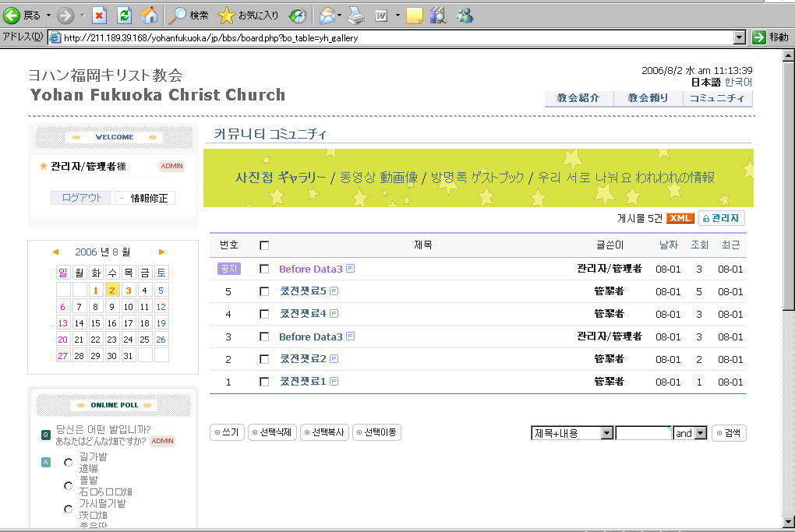
Task: Click the Print icon in toolbar
Action: click(355, 15)
